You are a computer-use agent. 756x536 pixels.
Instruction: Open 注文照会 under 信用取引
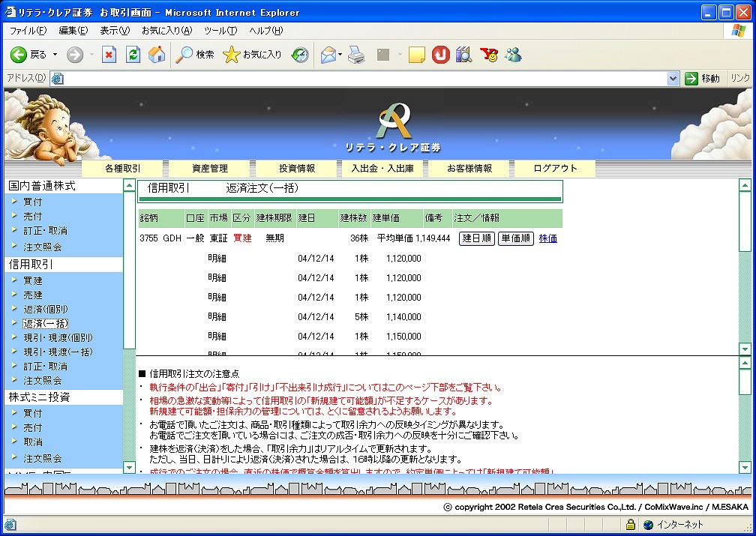click(43, 380)
